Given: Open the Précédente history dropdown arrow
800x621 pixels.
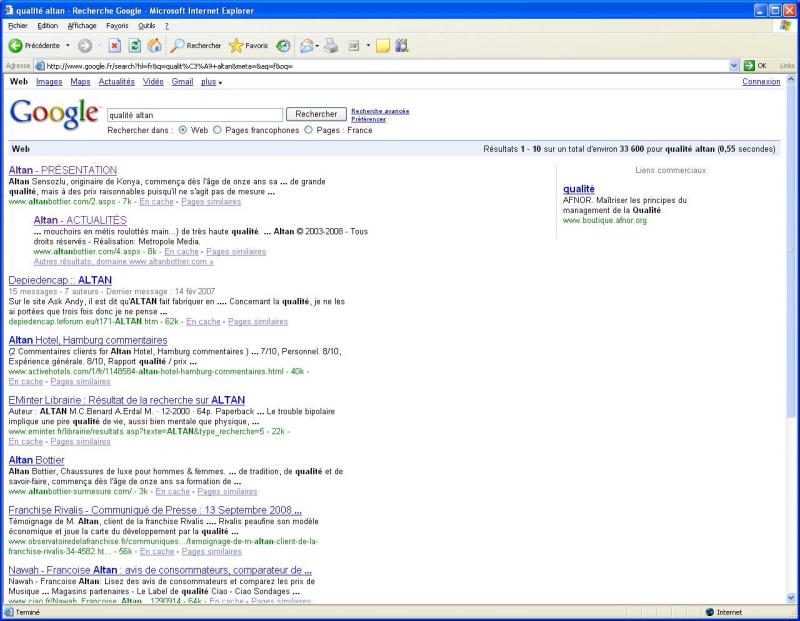Looking at the screenshot, I should pos(67,45).
